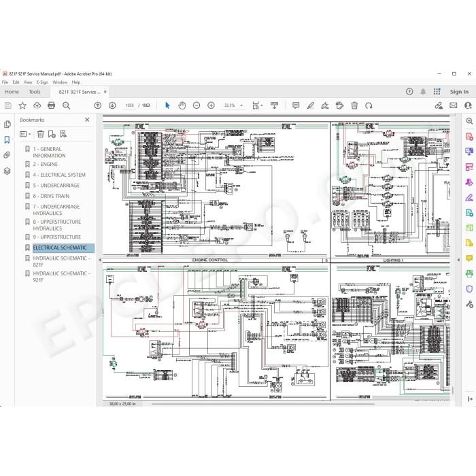Collapse the left navigation pane arrow
Image resolution: width=476 pixels, height=476 pixels.
click(100, 260)
